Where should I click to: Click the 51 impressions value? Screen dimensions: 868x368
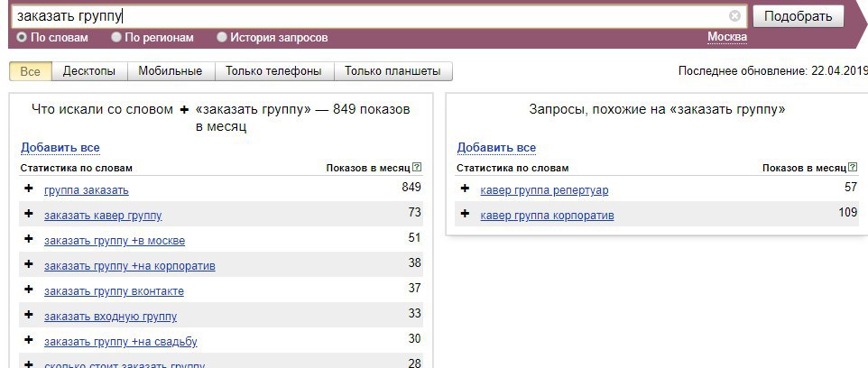click(415, 238)
